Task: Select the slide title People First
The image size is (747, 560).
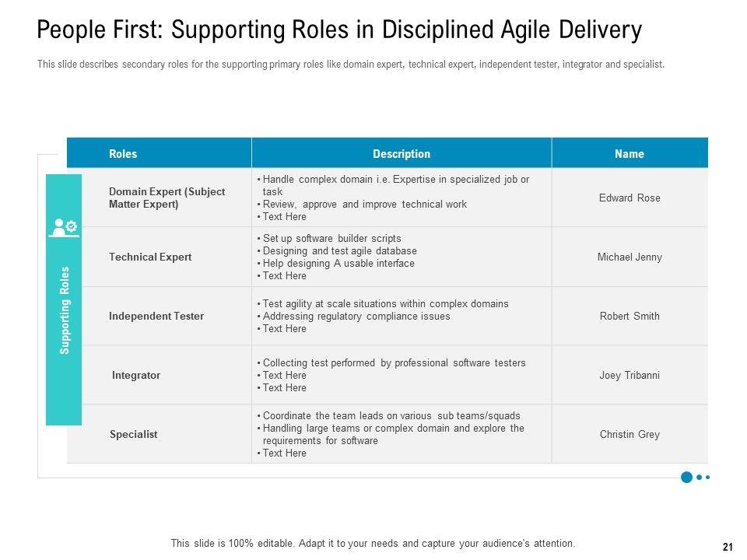Action: [x=339, y=30]
